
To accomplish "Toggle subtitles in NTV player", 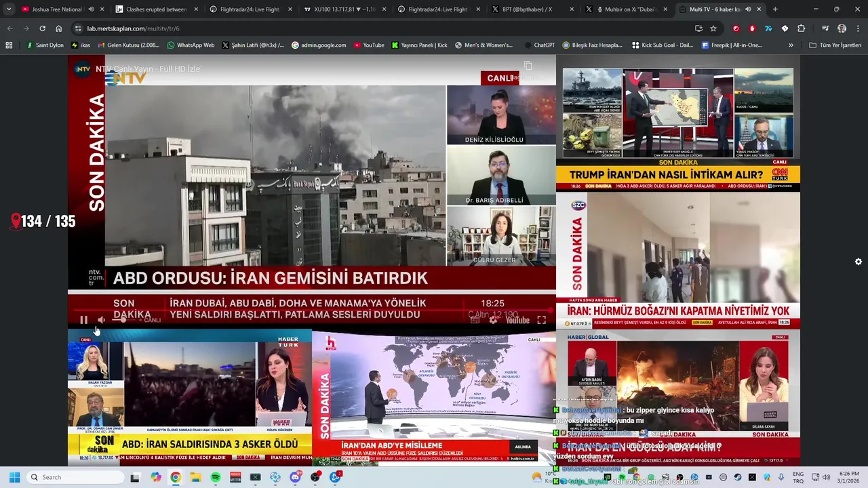I will pos(475,320).
